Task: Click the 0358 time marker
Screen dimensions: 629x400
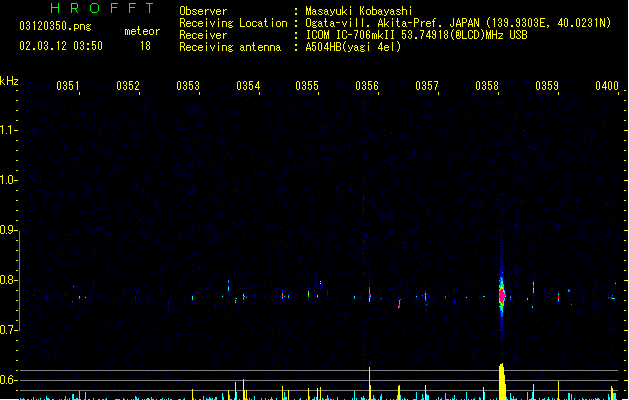Action: (487, 86)
